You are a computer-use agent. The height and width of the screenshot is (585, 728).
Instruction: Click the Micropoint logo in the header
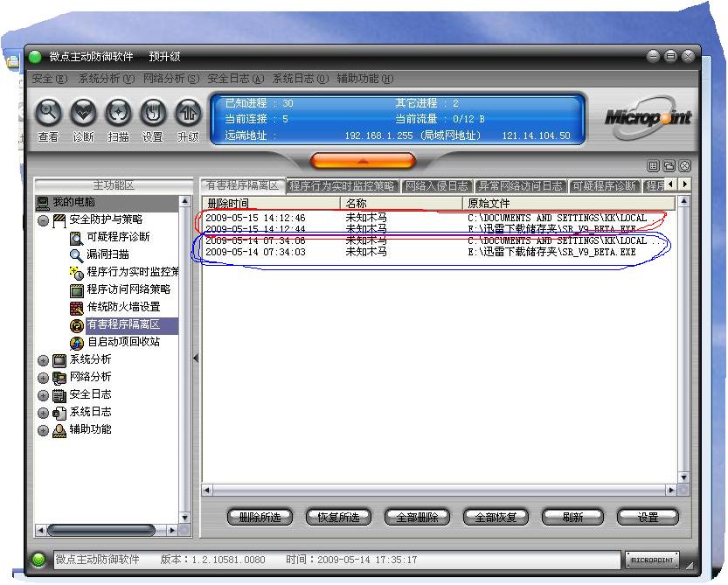pyautogui.click(x=648, y=118)
